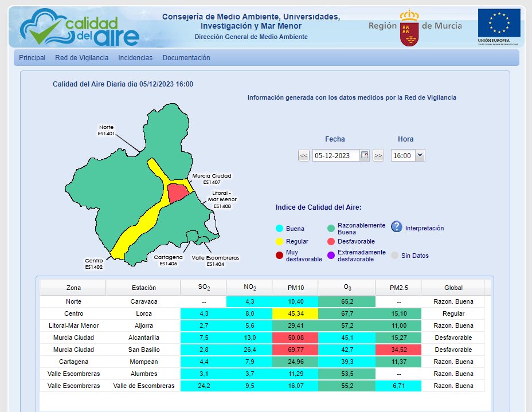Click the Murcia Ciudad ES1407 map label
This screenshot has width=532, height=412.
pyautogui.click(x=212, y=179)
